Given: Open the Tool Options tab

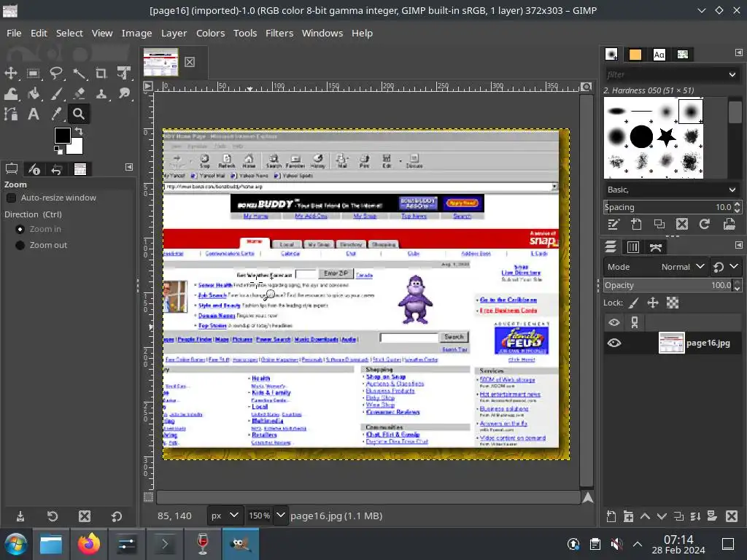Looking at the screenshot, I should click(12, 168).
